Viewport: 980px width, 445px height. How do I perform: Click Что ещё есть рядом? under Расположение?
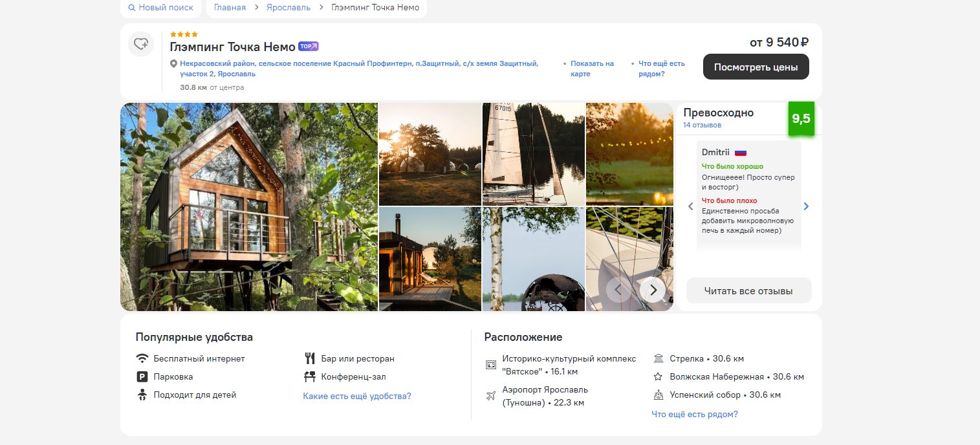(695, 414)
